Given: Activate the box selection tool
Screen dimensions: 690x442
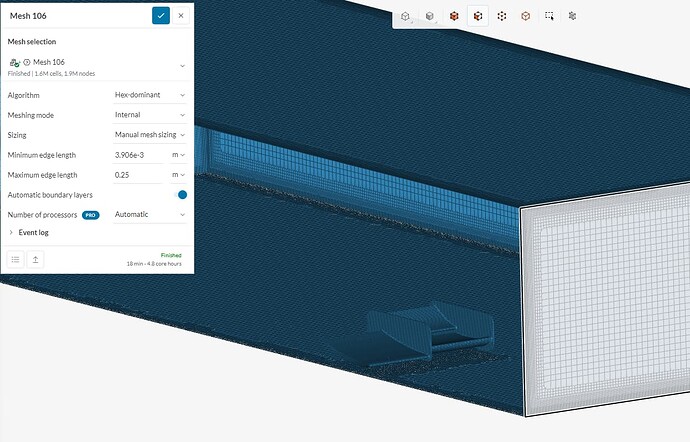Looking at the screenshot, I should pyautogui.click(x=549, y=16).
